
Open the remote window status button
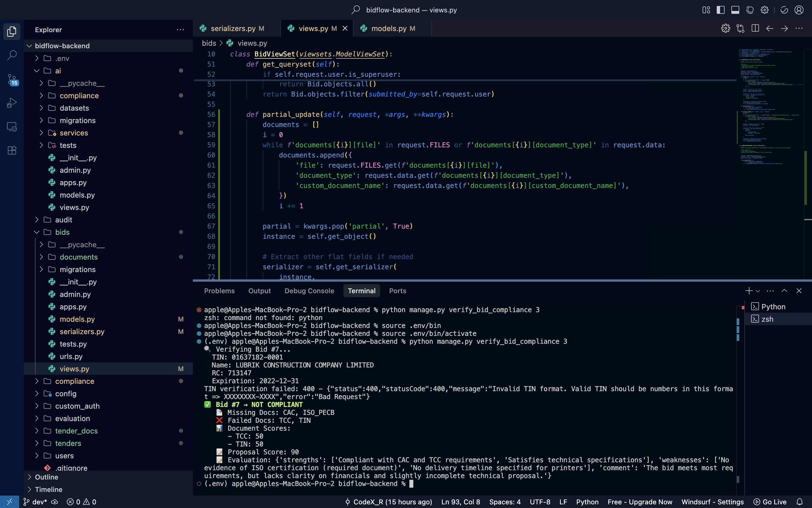[x=9, y=502]
